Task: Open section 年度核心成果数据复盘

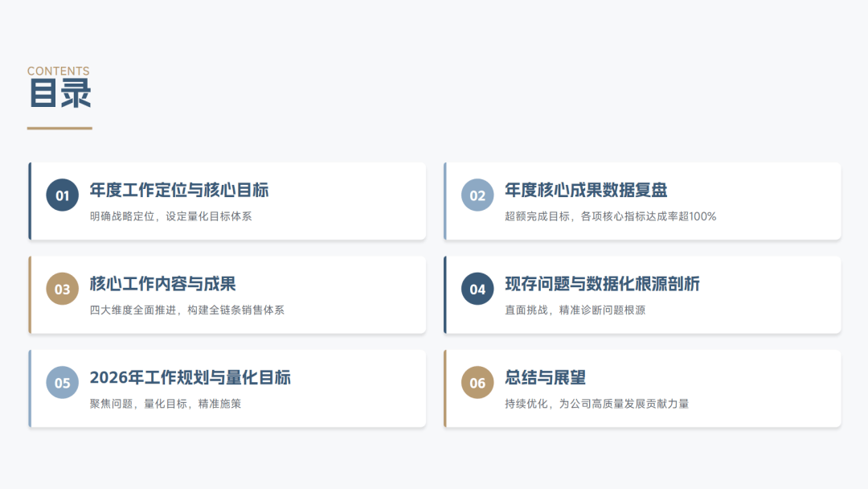Action: 586,190
